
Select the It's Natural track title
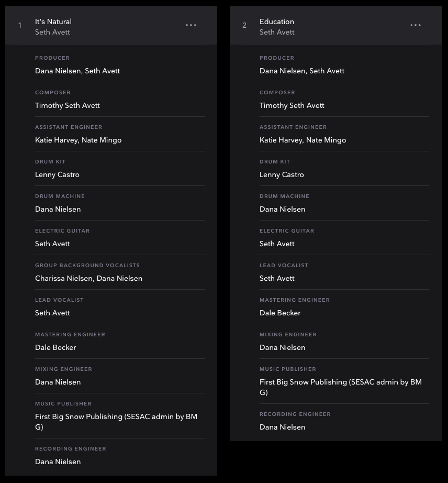(x=53, y=21)
